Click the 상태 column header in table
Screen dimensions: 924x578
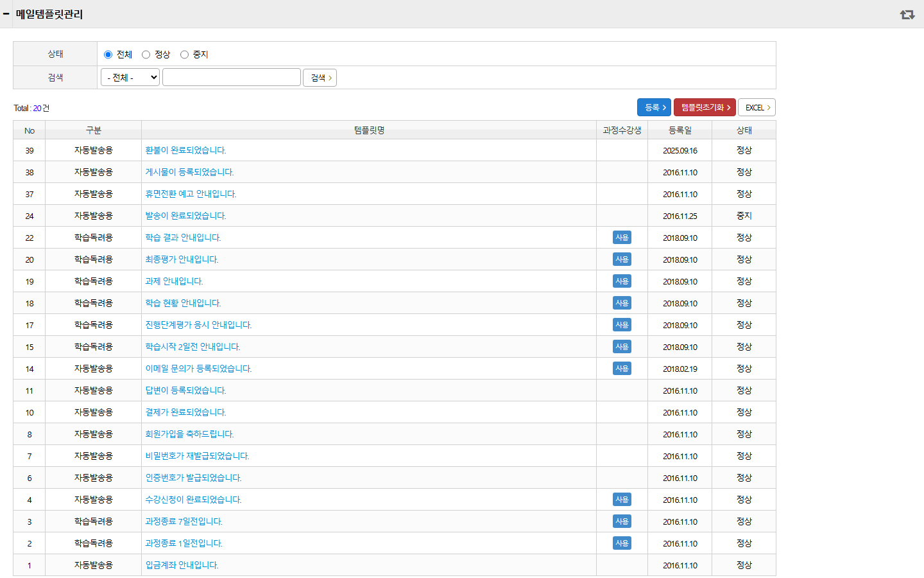[744, 130]
